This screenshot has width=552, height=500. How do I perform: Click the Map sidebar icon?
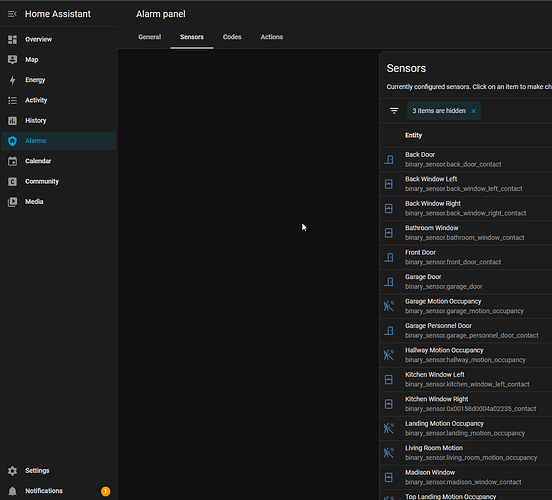click(x=12, y=60)
